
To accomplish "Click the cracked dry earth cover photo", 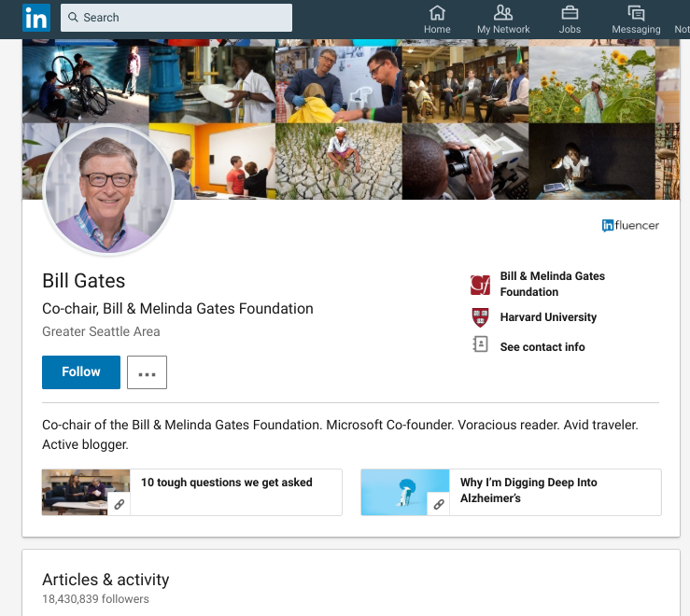I will [339, 161].
